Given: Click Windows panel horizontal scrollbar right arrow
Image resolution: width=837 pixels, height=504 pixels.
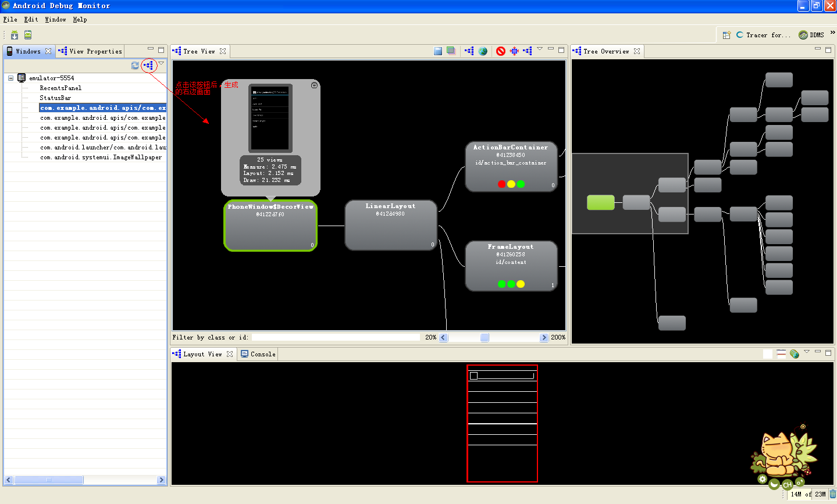Looking at the screenshot, I should point(161,480).
